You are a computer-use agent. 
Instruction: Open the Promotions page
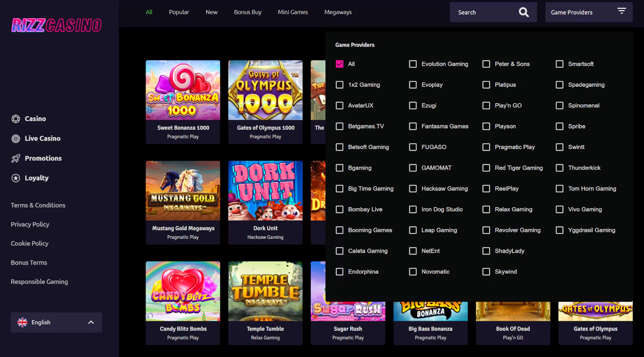point(43,159)
